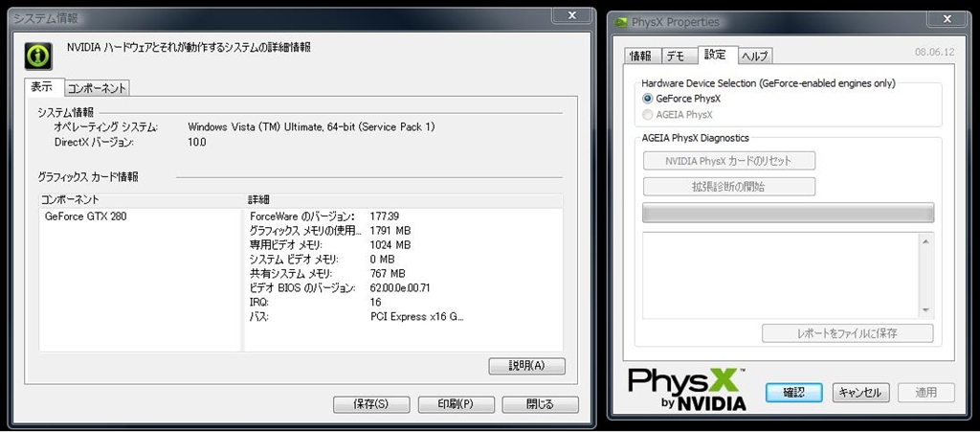
Task: Click the 印刷(P) button
Action: [456, 404]
